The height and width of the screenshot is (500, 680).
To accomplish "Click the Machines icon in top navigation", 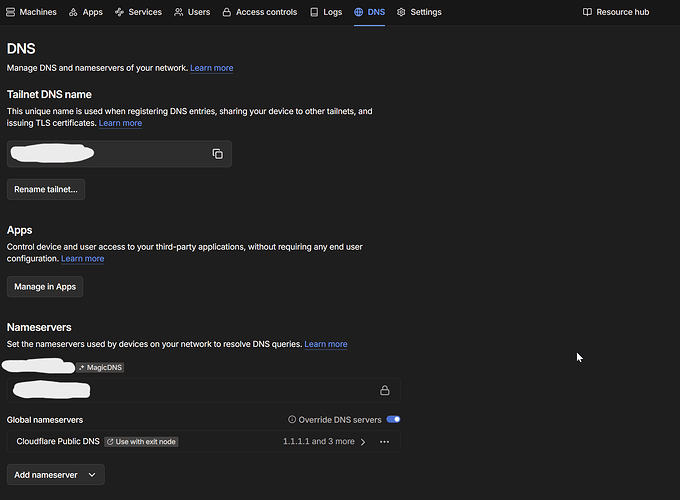I will click(12, 12).
